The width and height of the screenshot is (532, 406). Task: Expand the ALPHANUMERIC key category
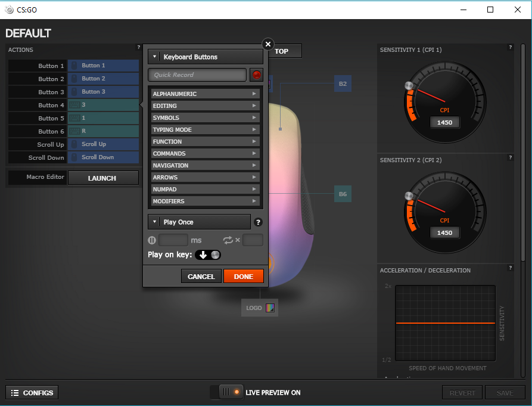click(205, 94)
